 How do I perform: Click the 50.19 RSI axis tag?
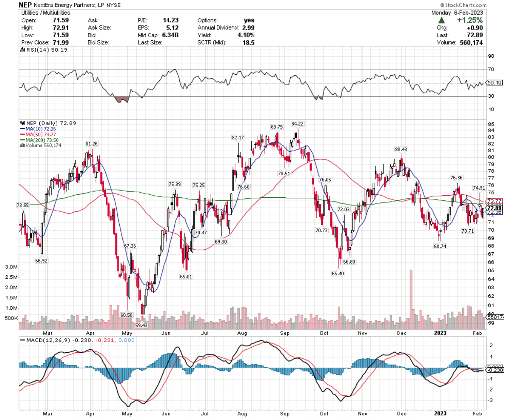point(495,83)
